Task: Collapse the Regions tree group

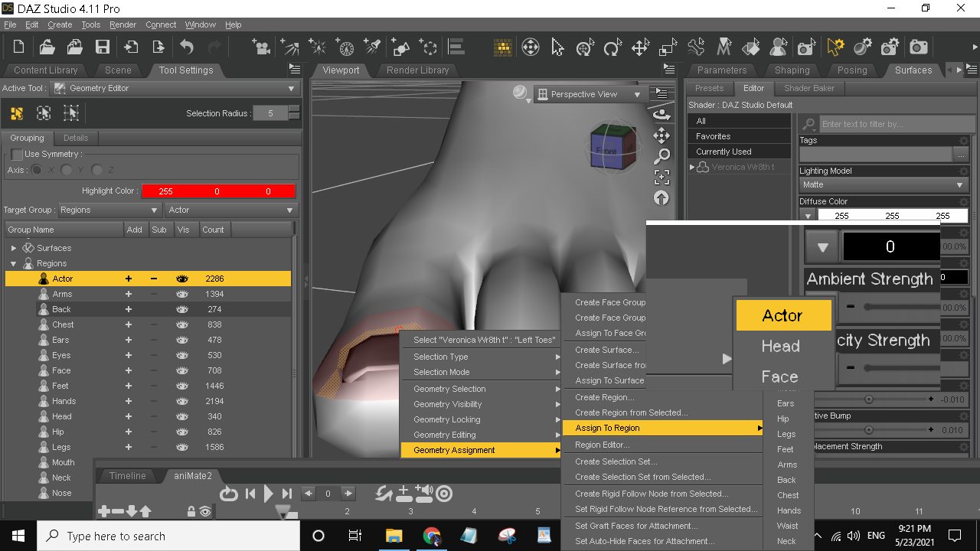Action: click(14, 263)
